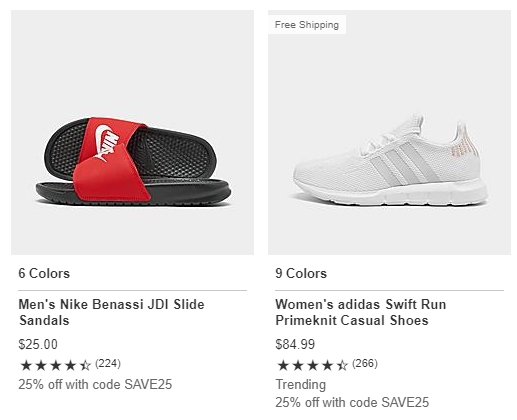This screenshot has width=517, height=420.
Task: Click the Trending label under adidas shoes
Action: (x=301, y=384)
